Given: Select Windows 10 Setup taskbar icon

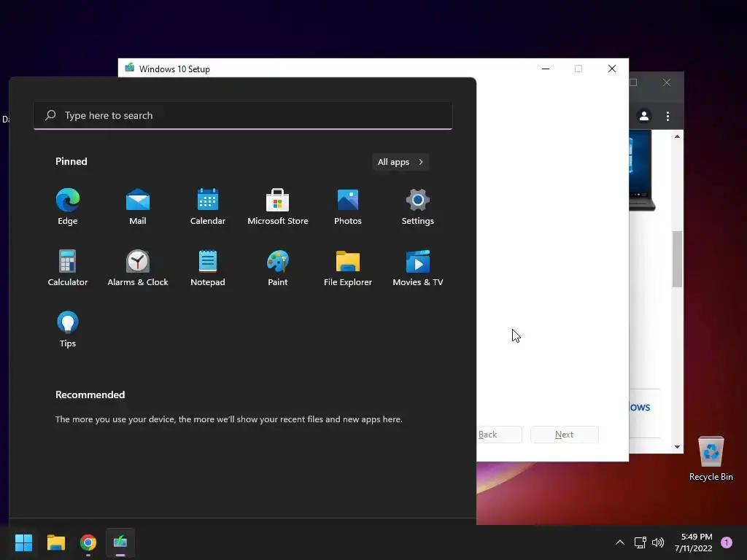Looking at the screenshot, I should [120, 542].
